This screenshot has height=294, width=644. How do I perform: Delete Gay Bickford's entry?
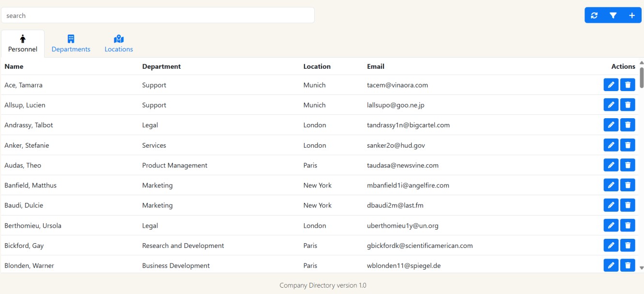[628, 245]
